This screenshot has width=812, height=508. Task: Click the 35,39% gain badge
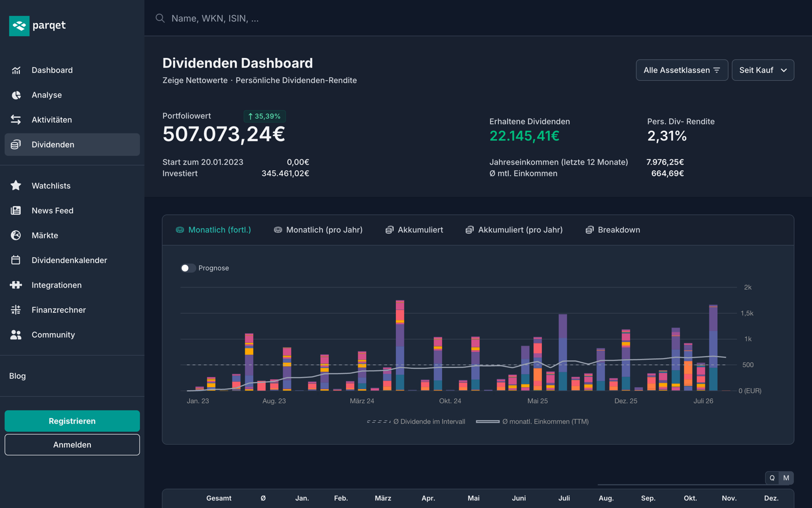(x=264, y=116)
